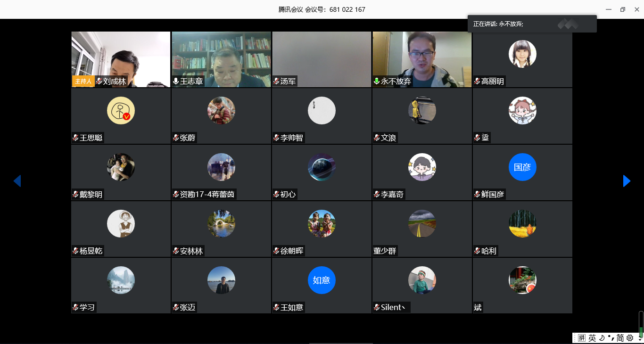Toggle the 英 English input mode
Screen dimensions: 644x344
[x=592, y=338]
